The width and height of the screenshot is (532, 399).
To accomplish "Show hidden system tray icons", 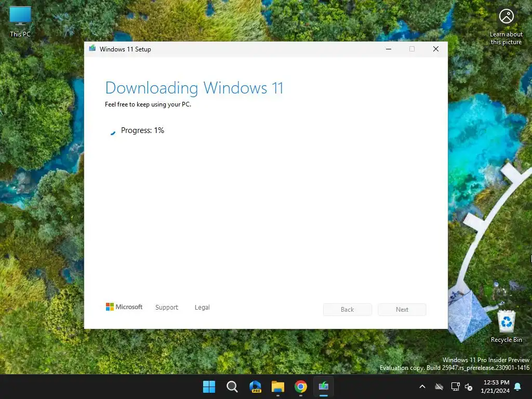I will pyautogui.click(x=422, y=387).
